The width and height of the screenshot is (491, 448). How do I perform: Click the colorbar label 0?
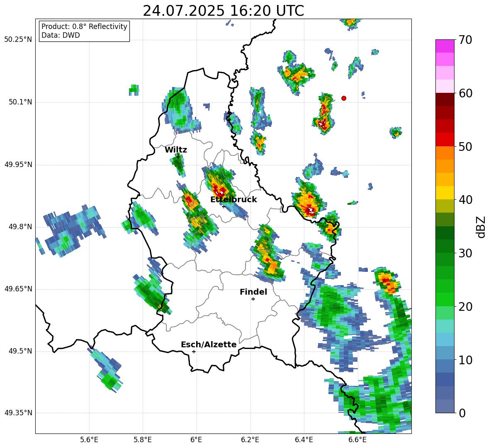[462, 413]
